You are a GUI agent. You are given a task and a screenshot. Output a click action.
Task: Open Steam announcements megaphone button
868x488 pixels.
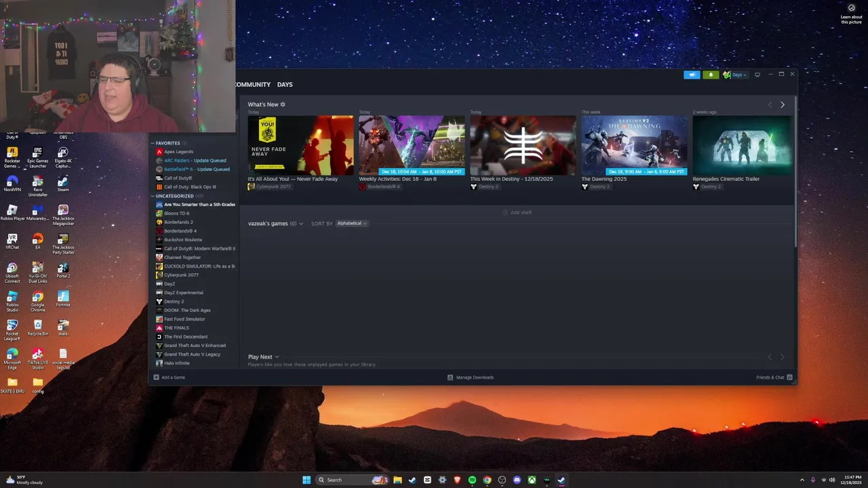[692, 75]
